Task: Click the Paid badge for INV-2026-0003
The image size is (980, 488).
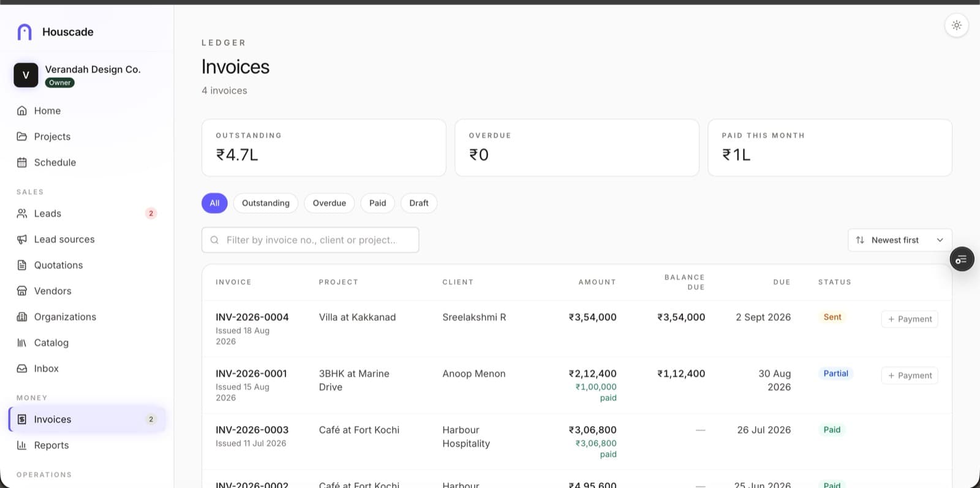Action: pyautogui.click(x=832, y=430)
